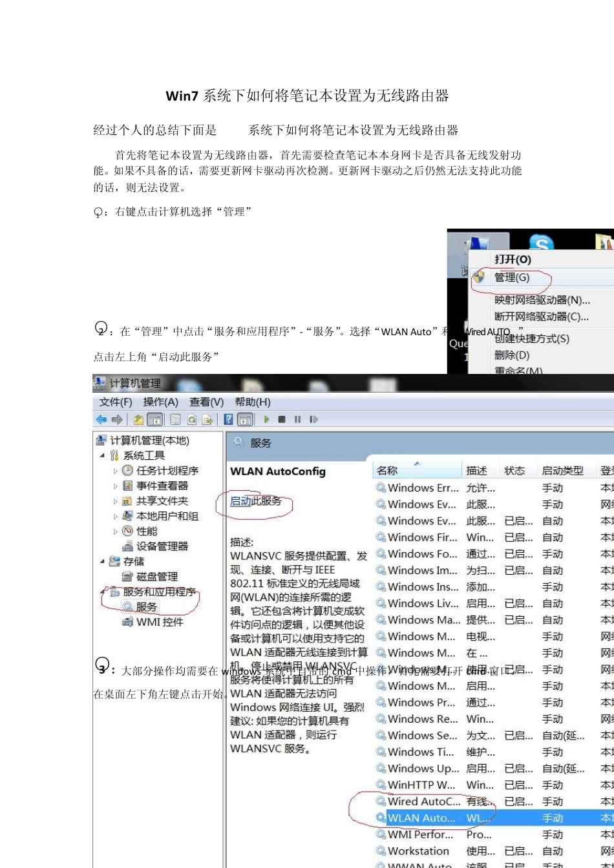This screenshot has width=614, height=868.
Task: Select the WLAN AutoConfig service row
Action: [421, 818]
